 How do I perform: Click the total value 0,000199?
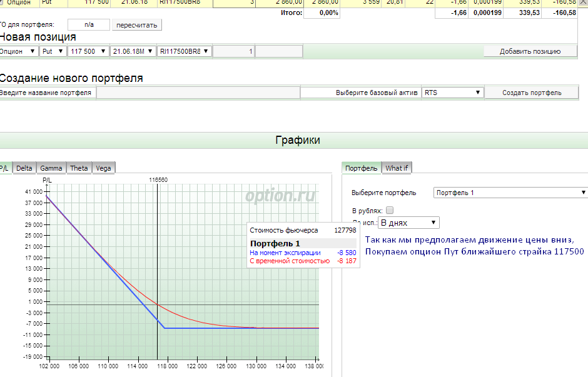(x=487, y=13)
